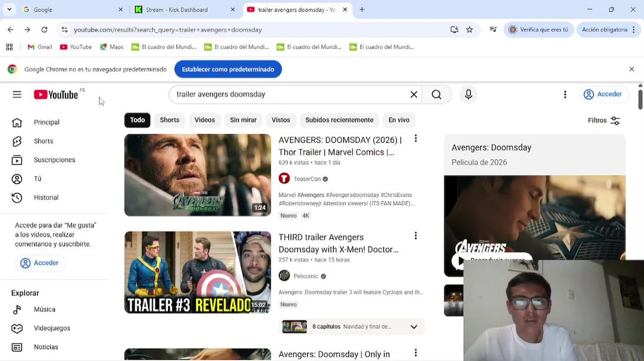The height and width of the screenshot is (361, 644).
Task: Click Verifica que eres tú profile chip
Action: [539, 30]
